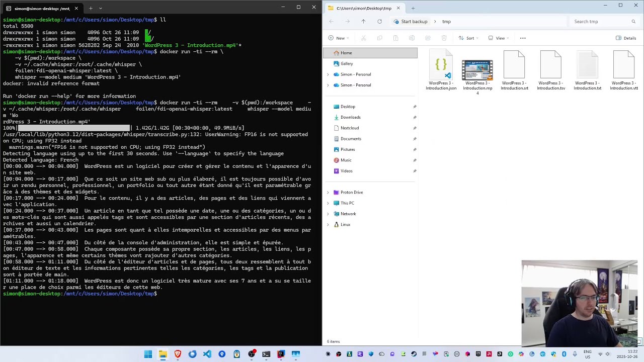Select the Explorer tab C:\Users\simon\Desktop\tmp
The image size is (644, 362).
[x=364, y=8]
